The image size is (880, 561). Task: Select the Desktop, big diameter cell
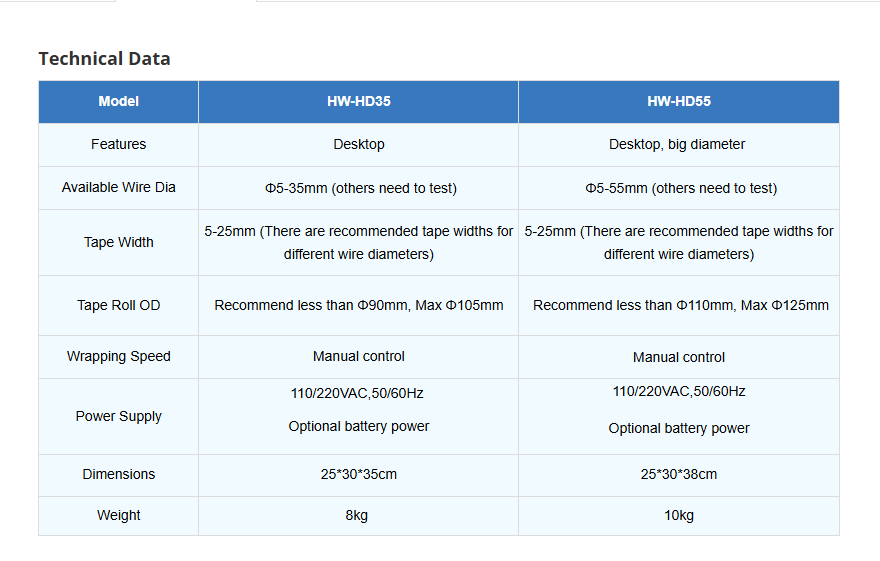pyautogui.click(x=679, y=144)
